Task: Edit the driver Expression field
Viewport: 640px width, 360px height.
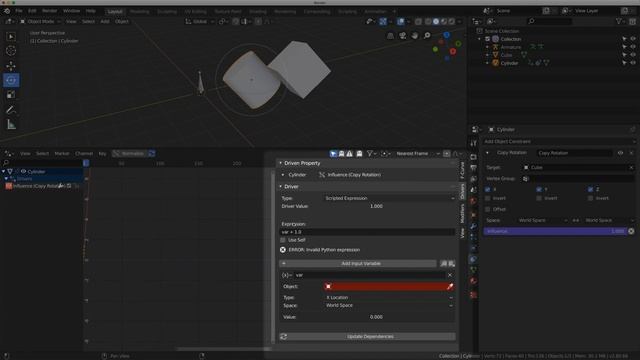Action: click(x=367, y=232)
